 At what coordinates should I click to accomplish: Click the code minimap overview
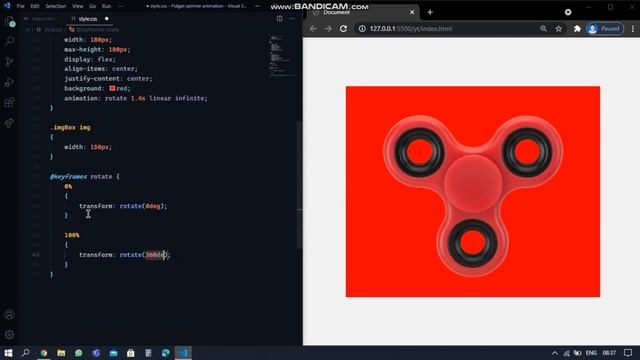pos(282,56)
